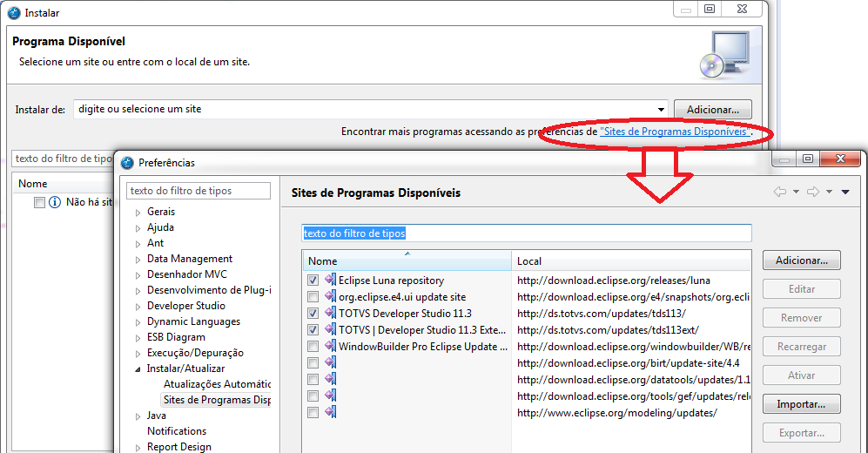
Task: Click the Exportar... button
Action: [802, 433]
